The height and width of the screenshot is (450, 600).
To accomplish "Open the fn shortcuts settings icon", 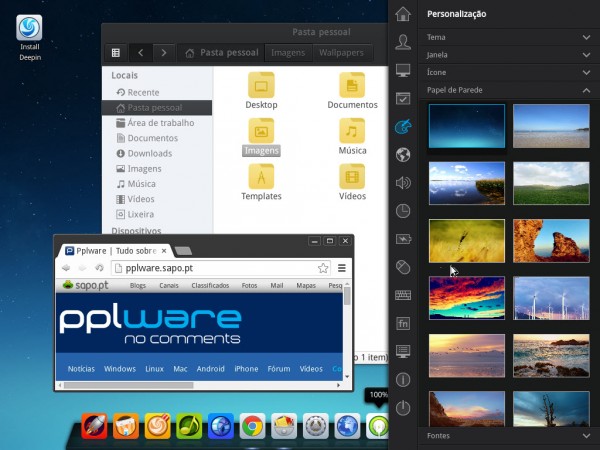I will [x=403, y=323].
